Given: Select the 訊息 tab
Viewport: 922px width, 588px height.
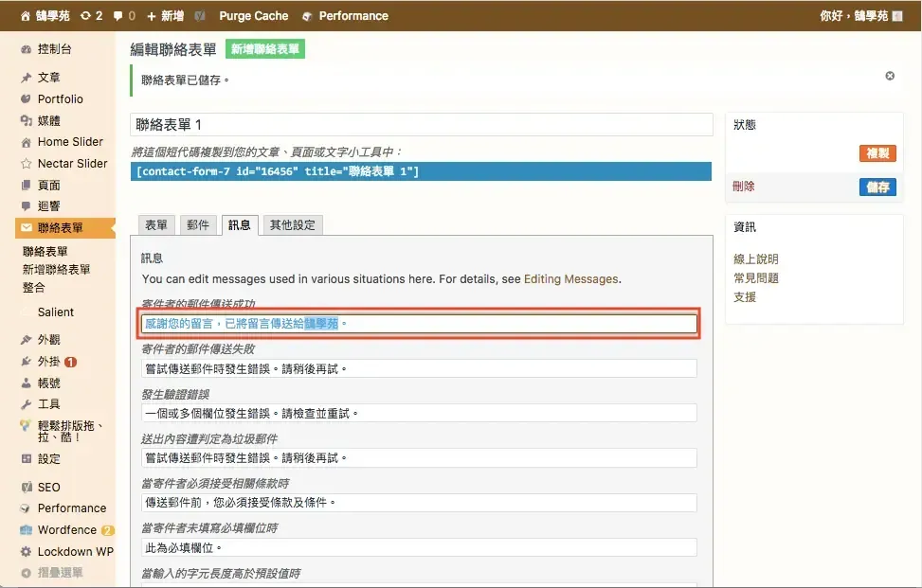Looking at the screenshot, I should 240,225.
